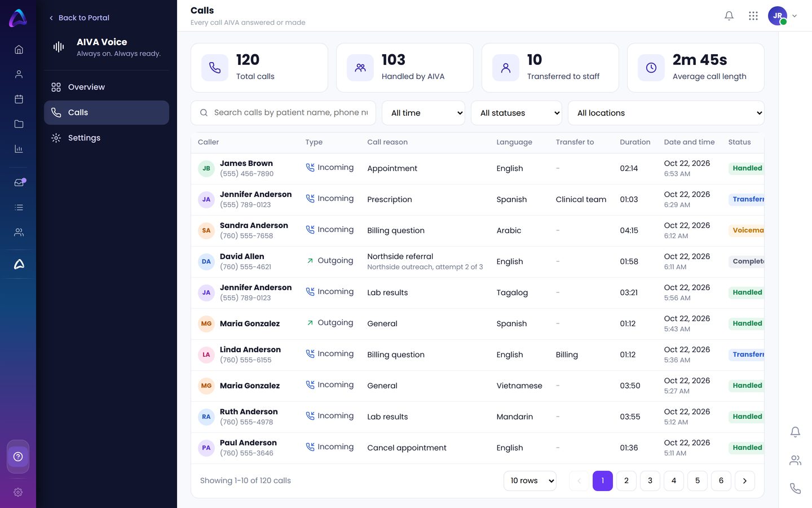Jump to page 4 of calls
Screen dimensions: 812x508
tap(674, 481)
